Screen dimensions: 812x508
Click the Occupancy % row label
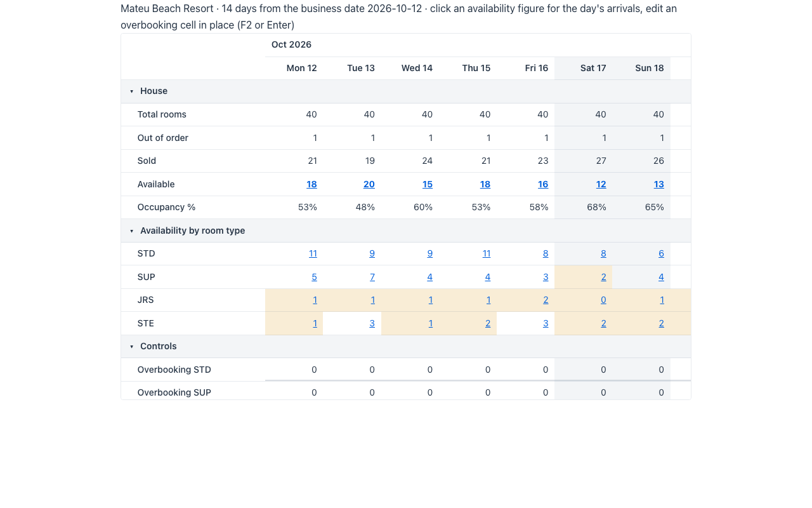point(166,207)
